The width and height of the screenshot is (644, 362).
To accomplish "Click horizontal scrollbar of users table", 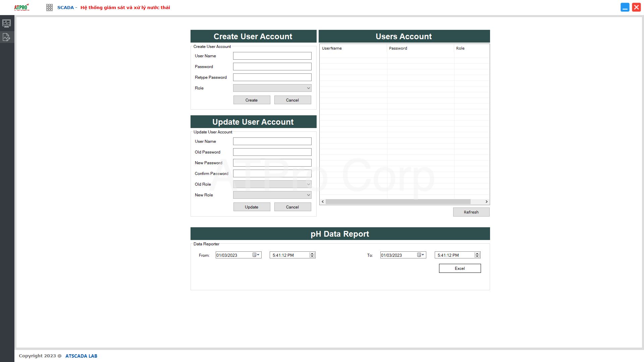I will coord(398,201).
